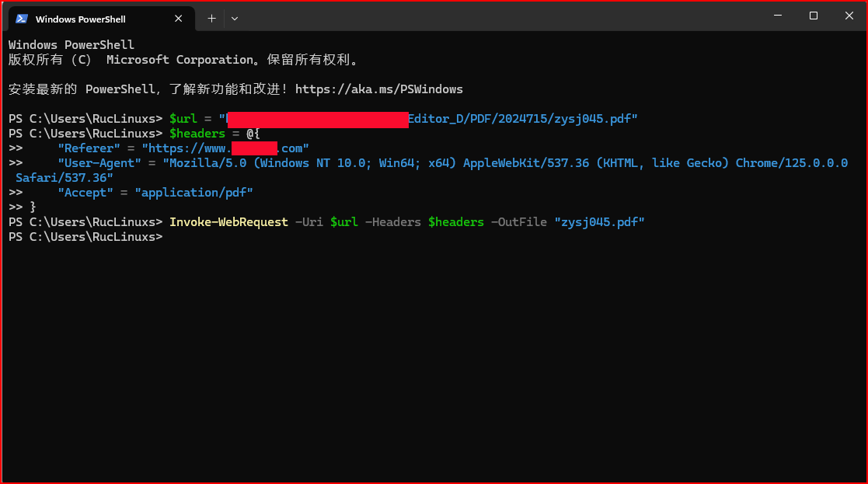Image resolution: width=868 pixels, height=484 pixels.
Task: Maximize the terminal window
Action: coord(813,16)
